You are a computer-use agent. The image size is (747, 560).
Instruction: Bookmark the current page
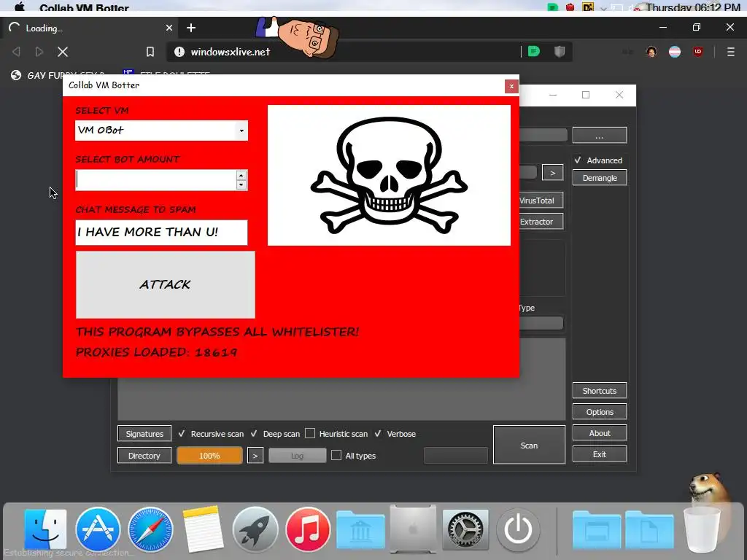(x=150, y=52)
